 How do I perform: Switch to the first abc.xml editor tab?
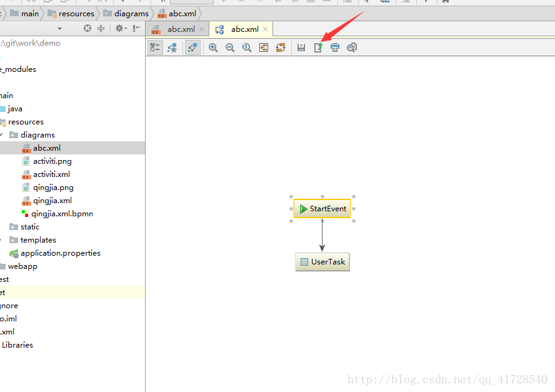[177, 29]
